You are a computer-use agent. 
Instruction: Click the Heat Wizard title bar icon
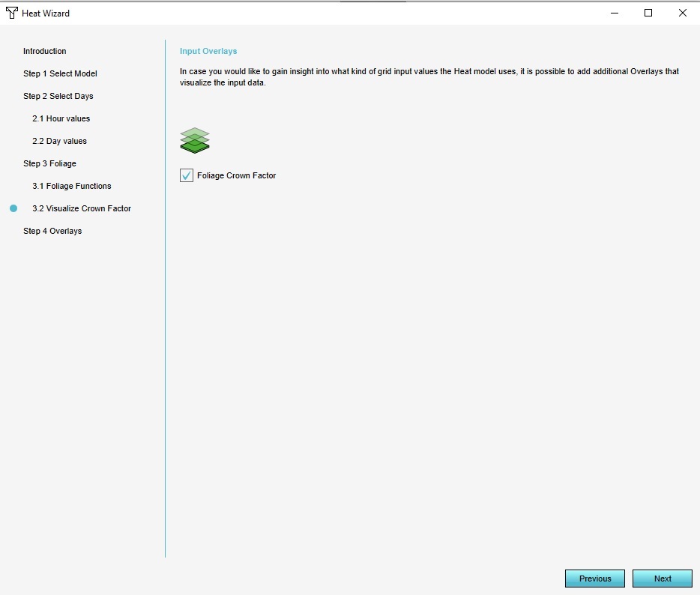[12, 13]
